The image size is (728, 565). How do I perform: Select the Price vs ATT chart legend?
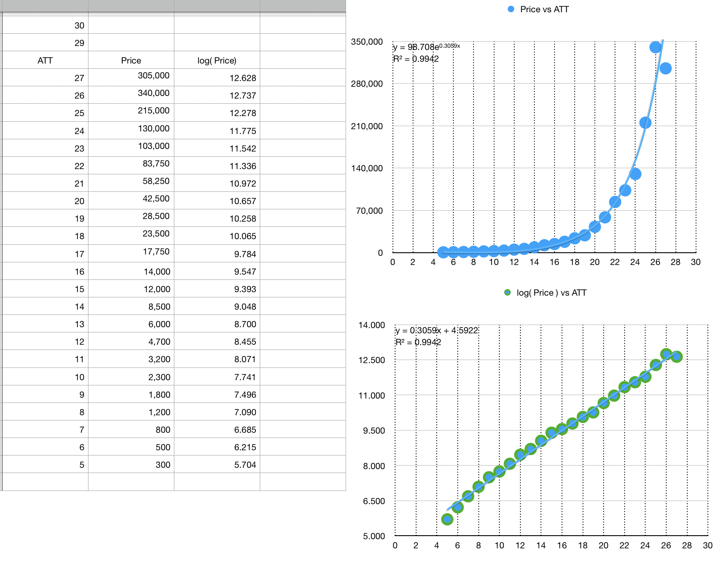(538, 9)
